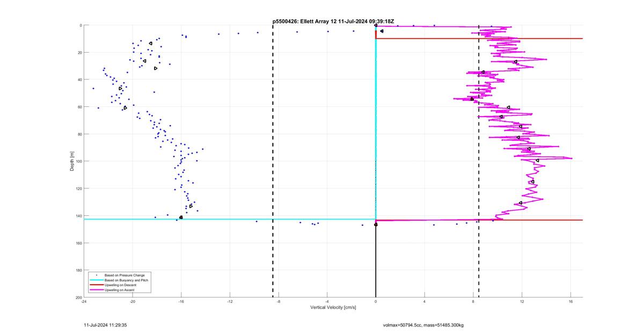Viewport: 644px width, 334px height.
Task: Click legend entry 'Based on Buoyancy and Pitch'
Action: pos(126,280)
